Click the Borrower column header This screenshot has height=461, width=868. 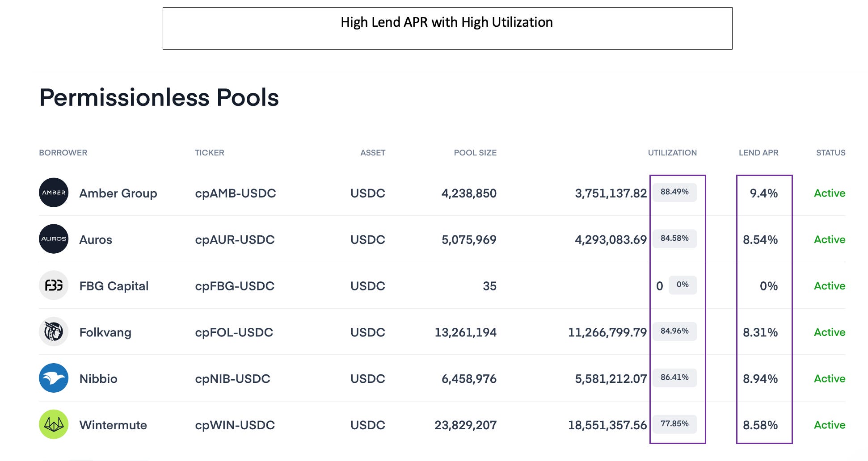coord(63,153)
